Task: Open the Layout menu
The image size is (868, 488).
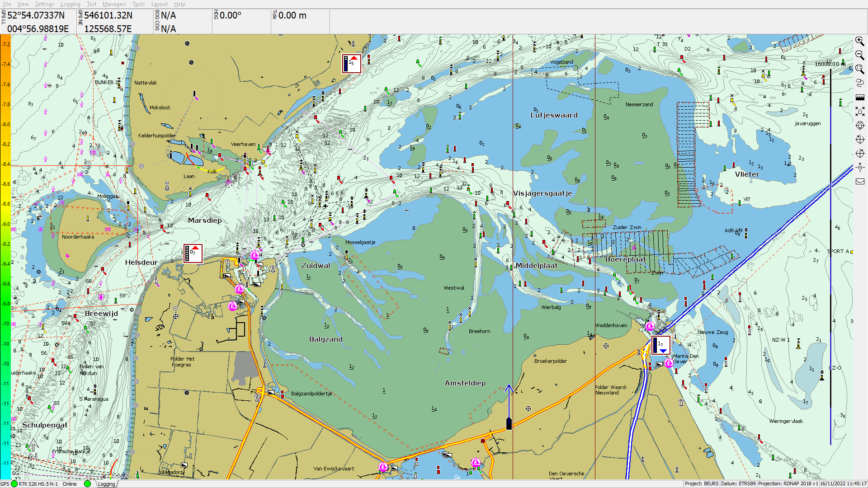Action: (159, 4)
